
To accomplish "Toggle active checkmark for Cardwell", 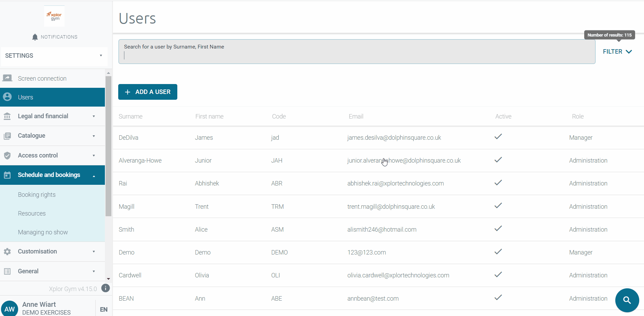I will (x=498, y=274).
